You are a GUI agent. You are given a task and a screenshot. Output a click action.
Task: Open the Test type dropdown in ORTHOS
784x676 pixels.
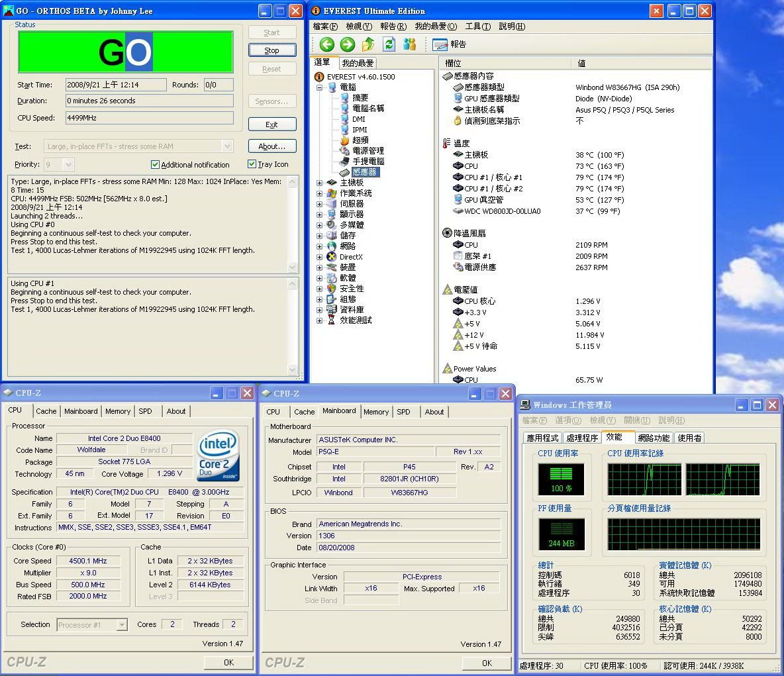[228, 146]
